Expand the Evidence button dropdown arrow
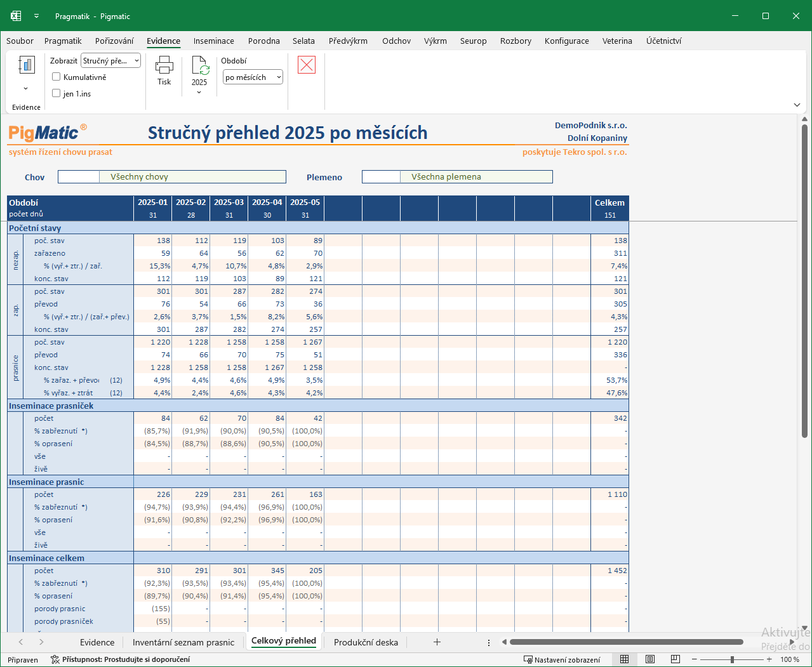 pyautogui.click(x=26, y=88)
